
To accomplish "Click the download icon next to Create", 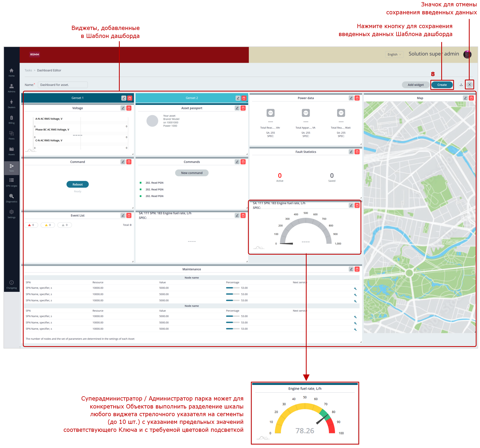I will [x=461, y=85].
